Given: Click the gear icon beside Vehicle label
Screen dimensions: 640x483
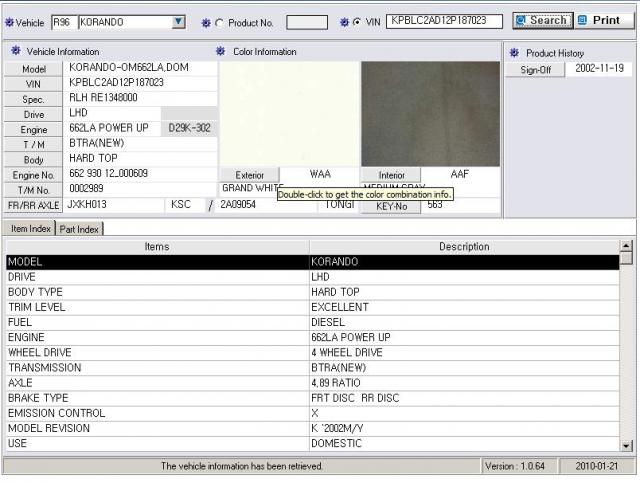Looking at the screenshot, I should coord(9,22).
